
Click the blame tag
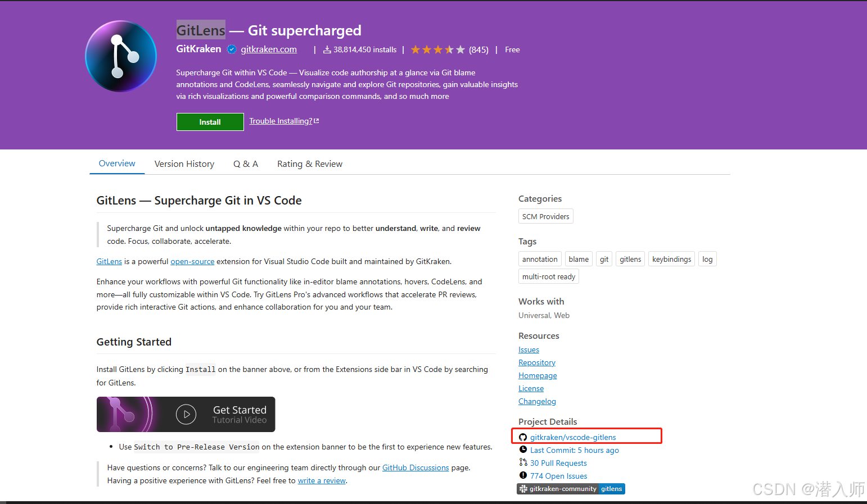[x=579, y=259]
